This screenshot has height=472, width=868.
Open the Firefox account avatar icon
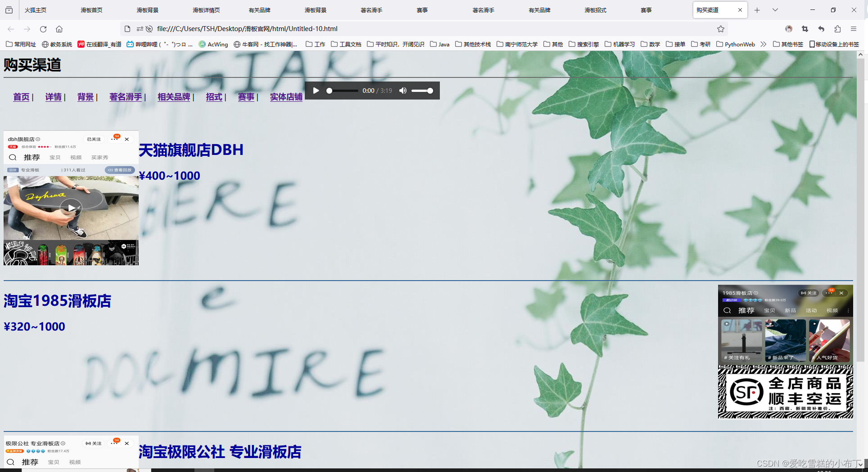tap(789, 29)
